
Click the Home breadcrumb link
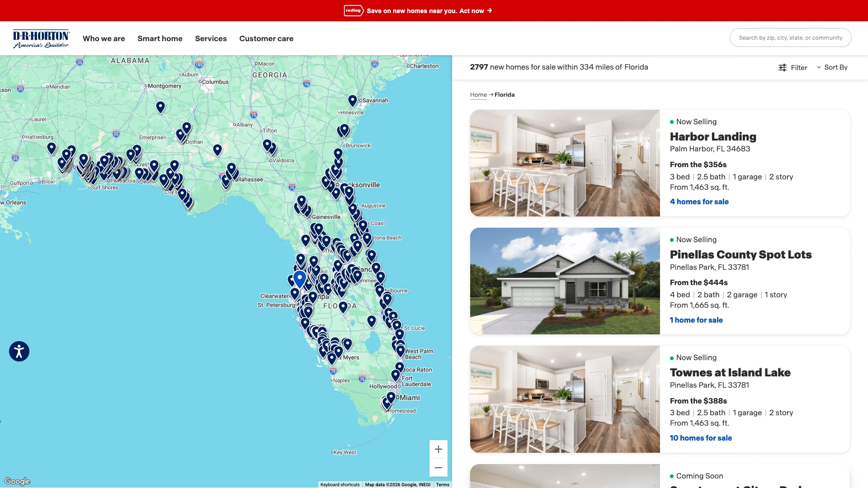click(x=478, y=94)
